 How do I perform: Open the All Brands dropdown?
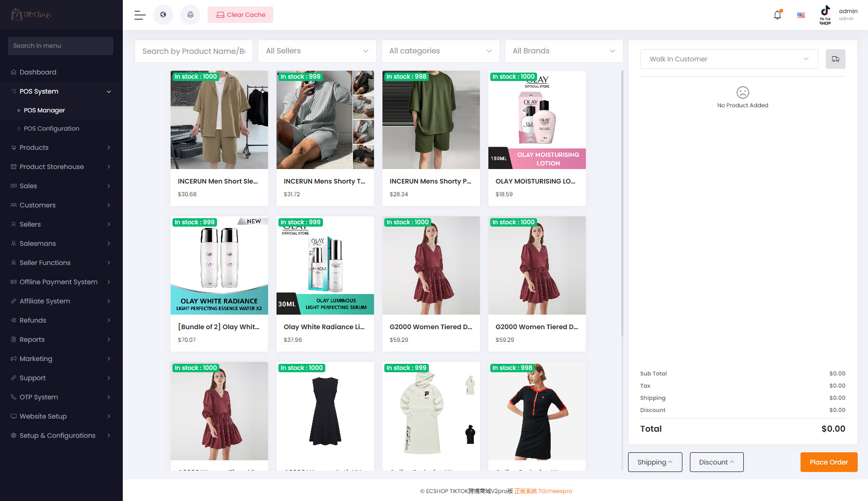[564, 51]
